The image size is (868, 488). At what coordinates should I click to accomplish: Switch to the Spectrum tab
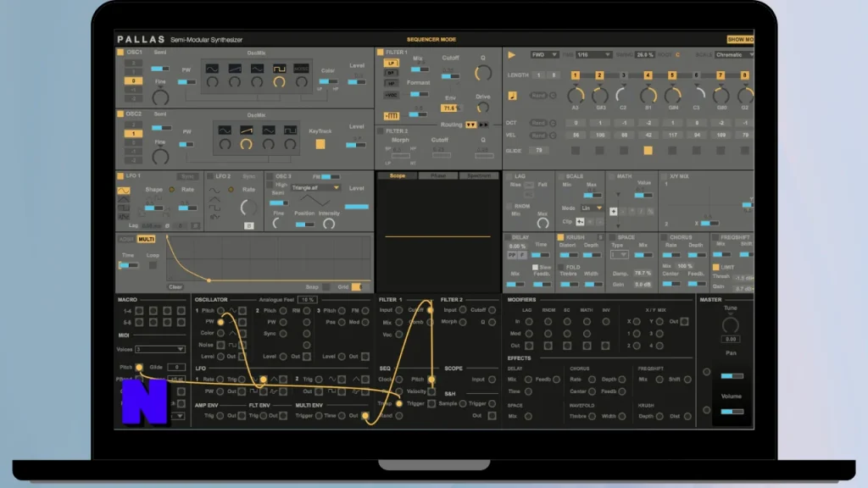pos(479,175)
